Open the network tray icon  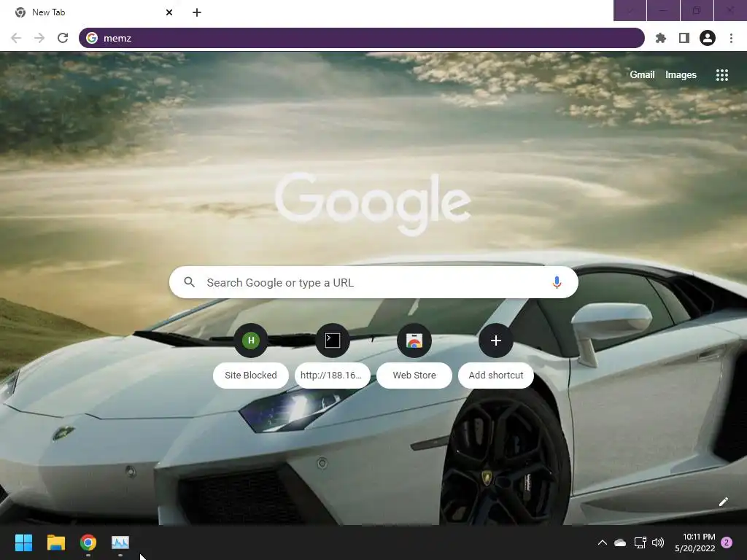tap(640, 542)
